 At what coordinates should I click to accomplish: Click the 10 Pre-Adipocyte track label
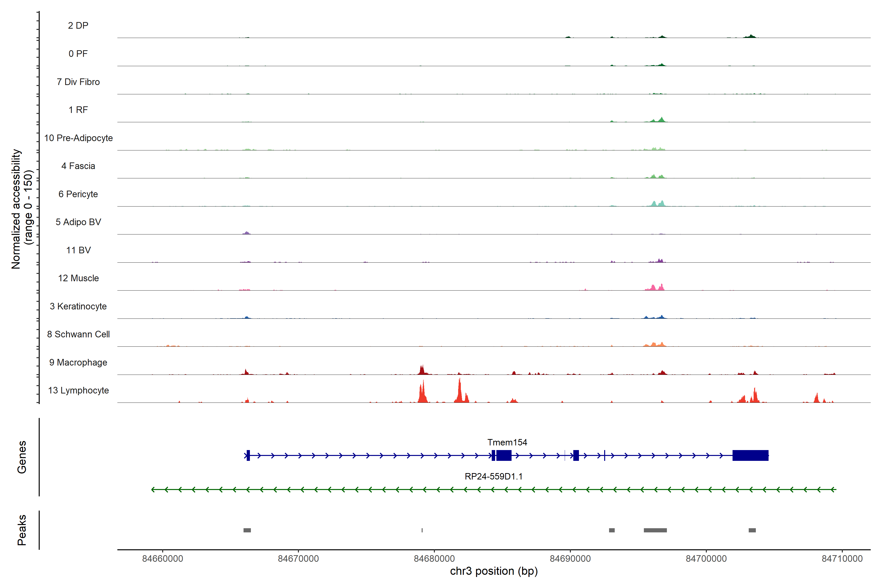tap(78, 138)
